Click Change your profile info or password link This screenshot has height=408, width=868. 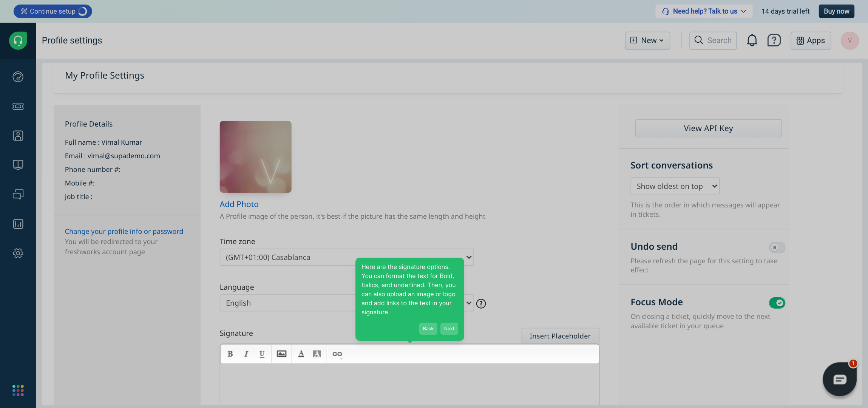click(x=124, y=231)
